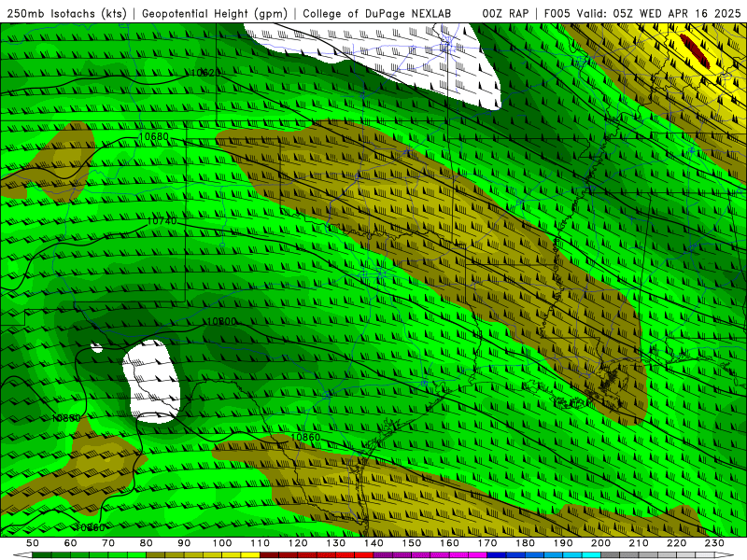Click the 200 value on the color scale
Screen dimensions: 747x560
point(600,543)
